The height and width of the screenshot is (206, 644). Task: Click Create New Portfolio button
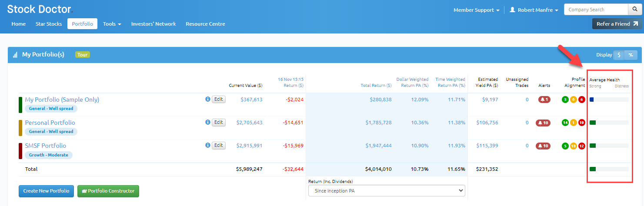point(46,191)
